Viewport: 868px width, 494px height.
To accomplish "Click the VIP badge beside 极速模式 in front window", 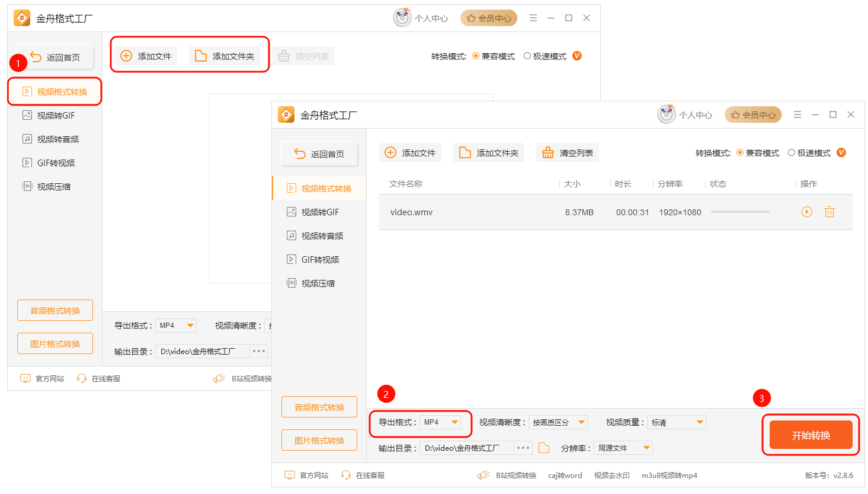I will 841,152.
